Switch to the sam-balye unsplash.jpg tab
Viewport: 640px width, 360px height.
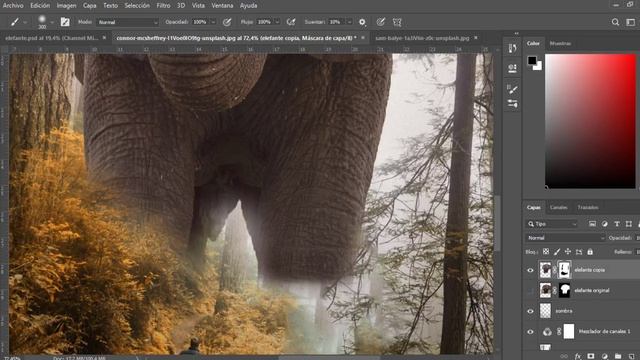422,38
